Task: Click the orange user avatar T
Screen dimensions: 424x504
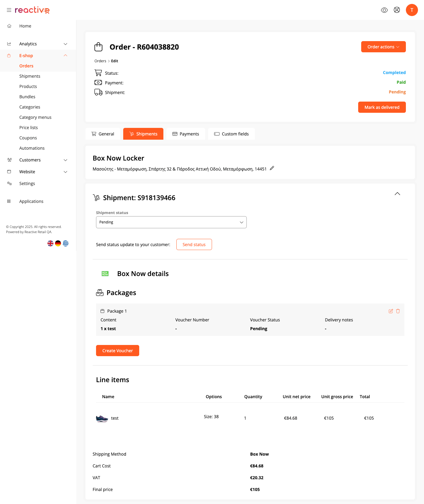Action: click(412, 10)
